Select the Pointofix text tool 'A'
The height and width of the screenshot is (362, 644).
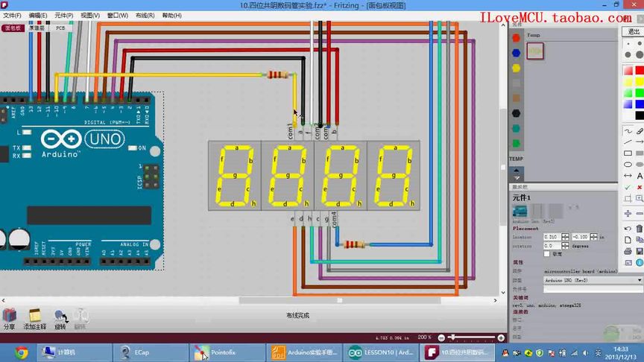click(x=640, y=176)
